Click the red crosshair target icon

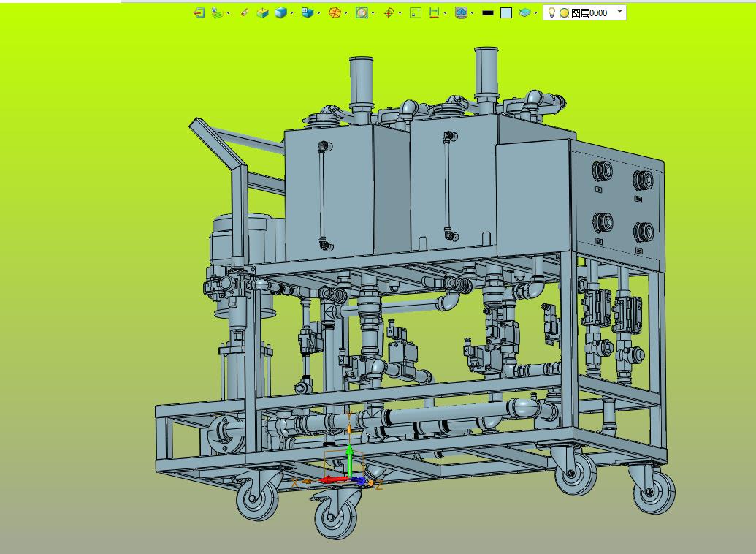pyautogui.click(x=389, y=13)
